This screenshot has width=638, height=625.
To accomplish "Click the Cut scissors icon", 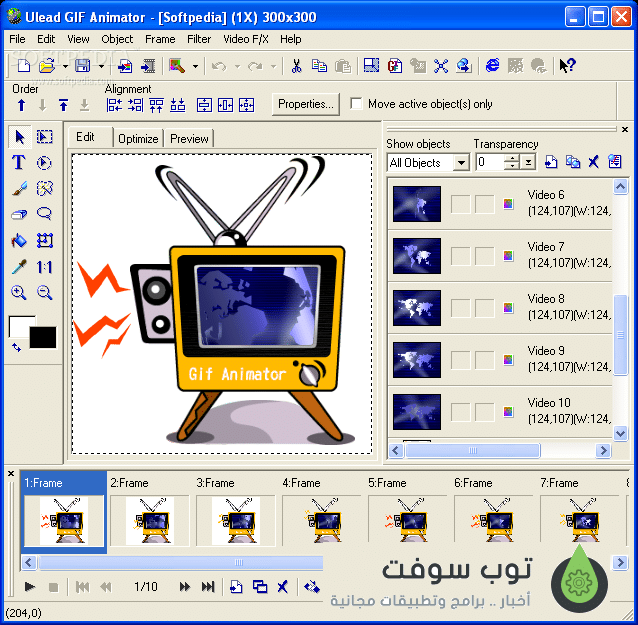I will click(297, 66).
